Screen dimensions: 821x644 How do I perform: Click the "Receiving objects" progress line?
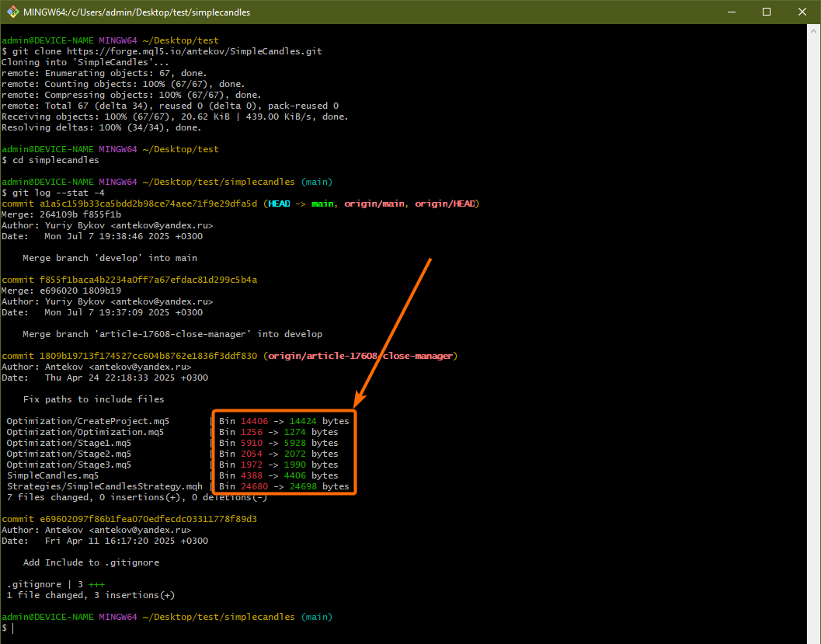175,117
